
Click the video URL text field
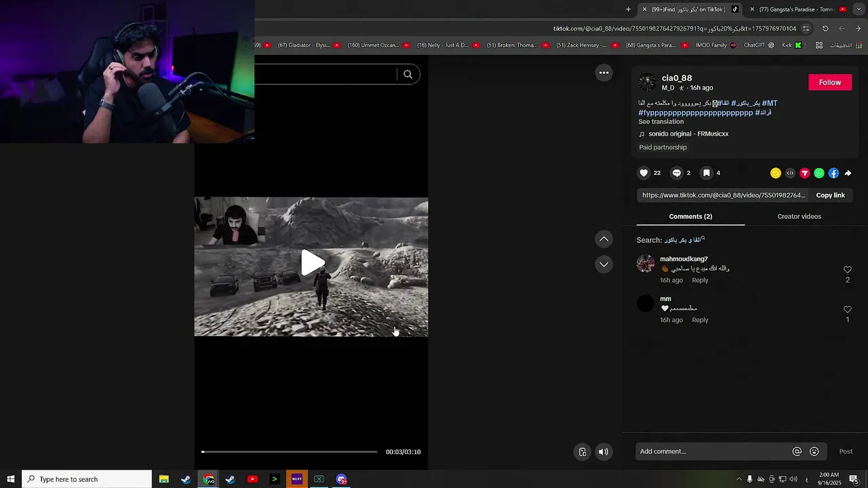[x=724, y=195]
